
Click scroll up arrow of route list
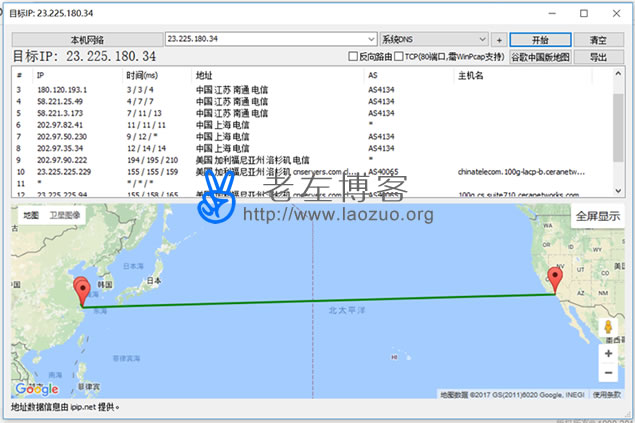(618, 74)
